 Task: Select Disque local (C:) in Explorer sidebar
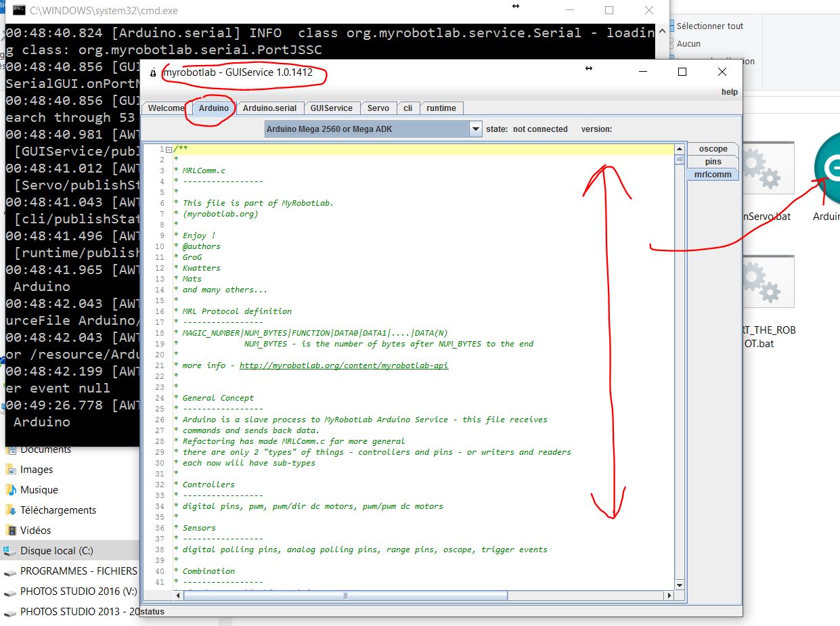[57, 551]
